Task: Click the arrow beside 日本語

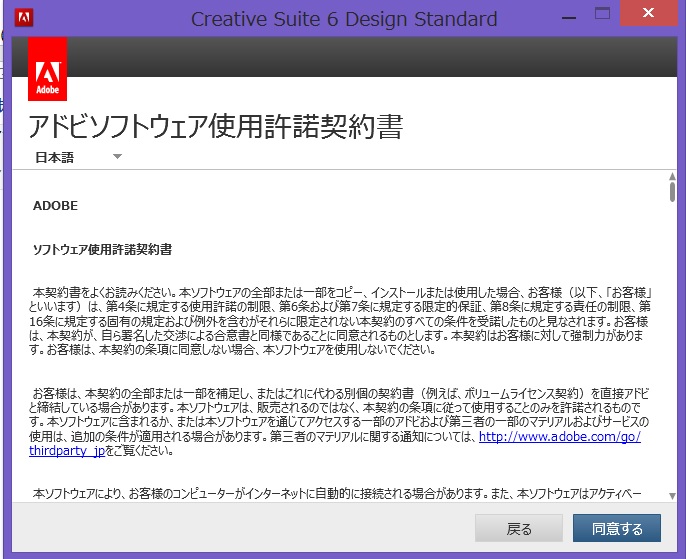Action: pyautogui.click(x=117, y=157)
